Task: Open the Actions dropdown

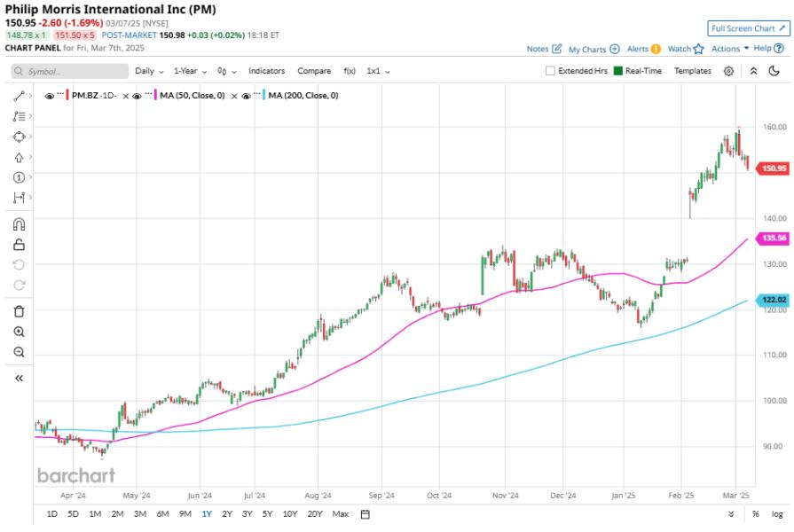Action: tap(730, 49)
